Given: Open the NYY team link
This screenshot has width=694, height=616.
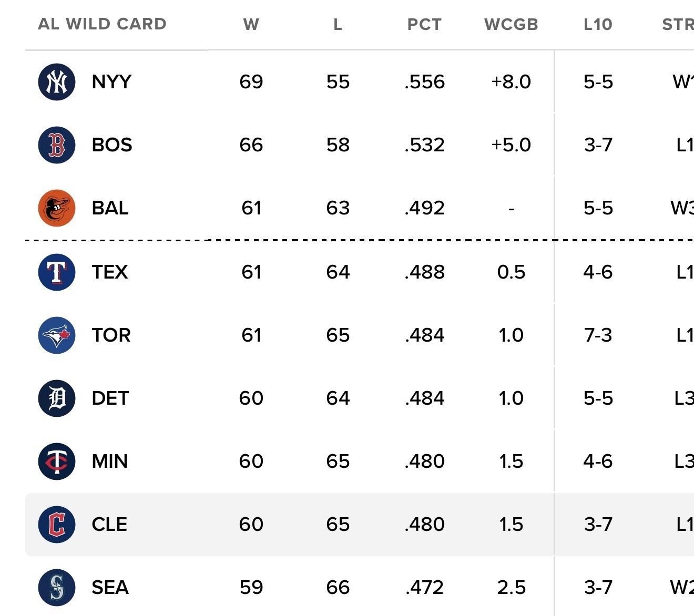Looking at the screenshot, I should tap(111, 82).
